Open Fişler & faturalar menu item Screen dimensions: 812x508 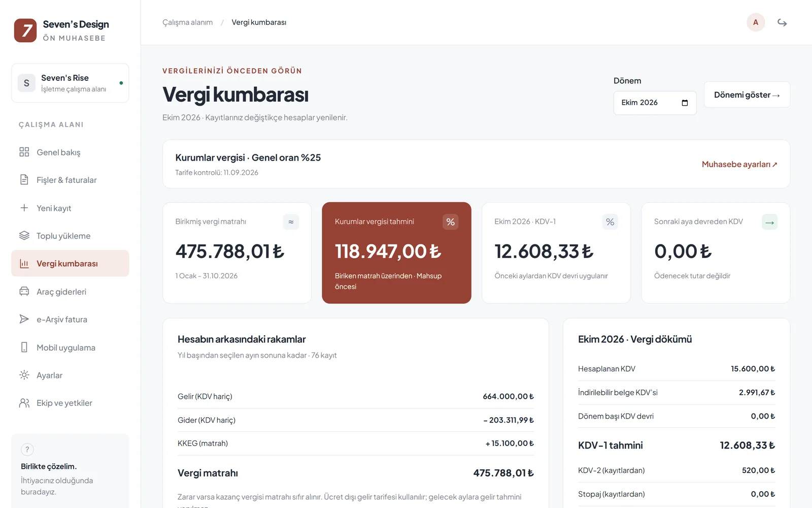pyautogui.click(x=70, y=180)
